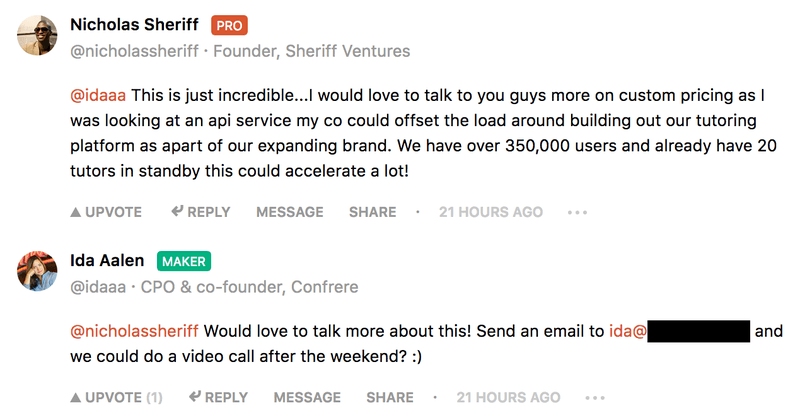Share Nicholas Sheriff's comment
Viewport: 800px width, 420px height.
coord(372,212)
